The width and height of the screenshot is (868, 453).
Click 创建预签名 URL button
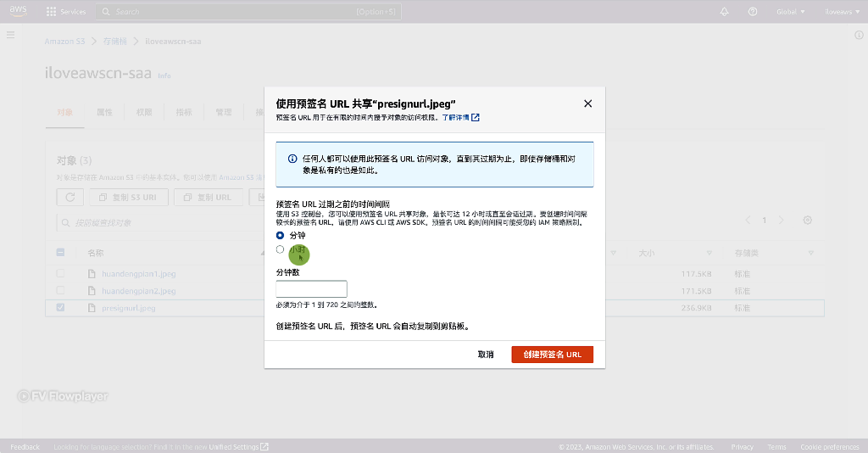553,355
